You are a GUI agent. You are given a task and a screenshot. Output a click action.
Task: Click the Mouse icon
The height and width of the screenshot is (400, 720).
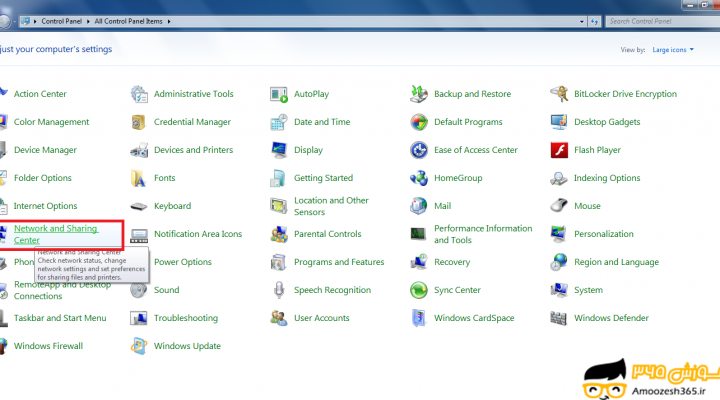coord(559,206)
